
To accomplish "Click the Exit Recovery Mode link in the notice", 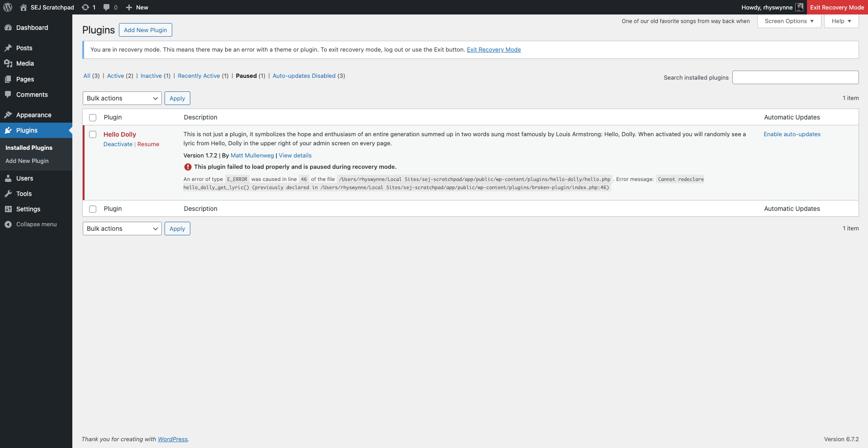I will pyautogui.click(x=494, y=50).
